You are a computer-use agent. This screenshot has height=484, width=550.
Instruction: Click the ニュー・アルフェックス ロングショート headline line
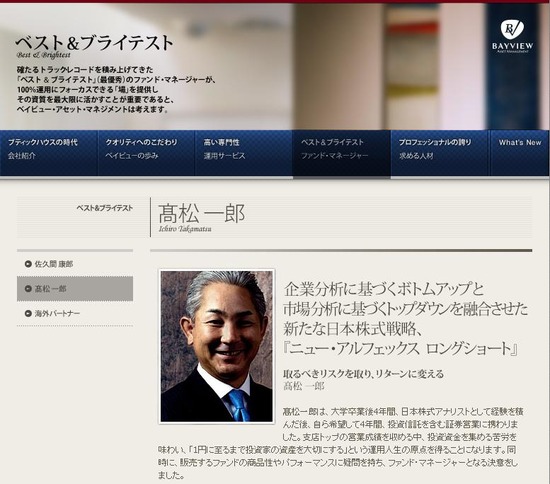400,348
